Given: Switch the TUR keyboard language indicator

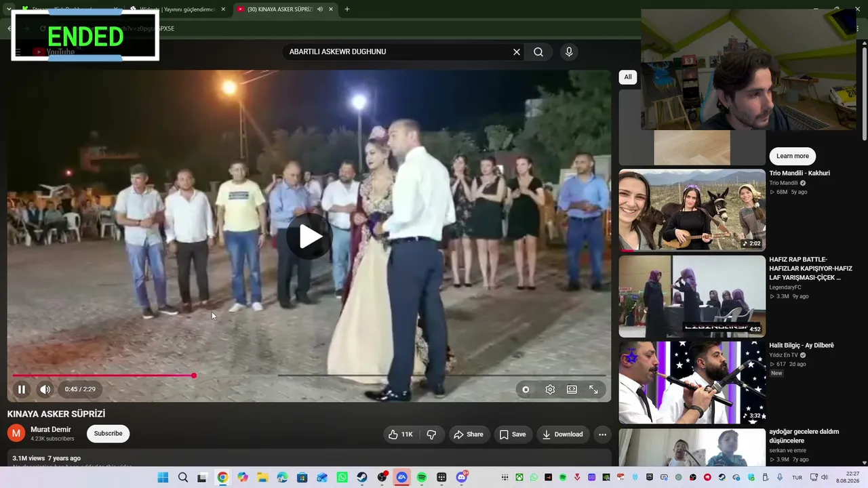Looking at the screenshot, I should [797, 478].
